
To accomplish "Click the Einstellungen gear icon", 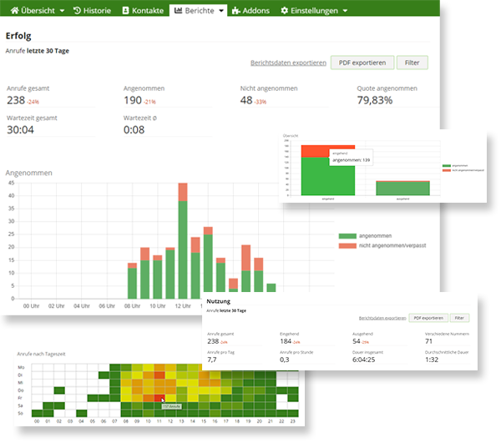I will tap(285, 10).
